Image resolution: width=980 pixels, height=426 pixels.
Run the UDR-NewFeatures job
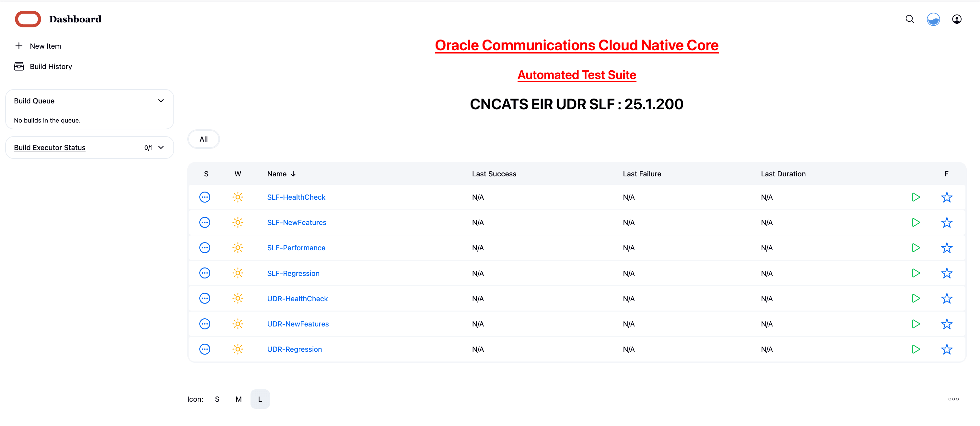(x=916, y=324)
